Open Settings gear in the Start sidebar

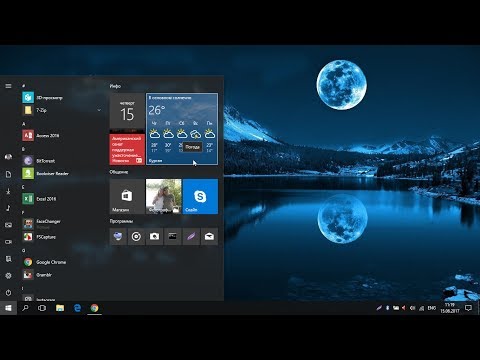click(8, 276)
